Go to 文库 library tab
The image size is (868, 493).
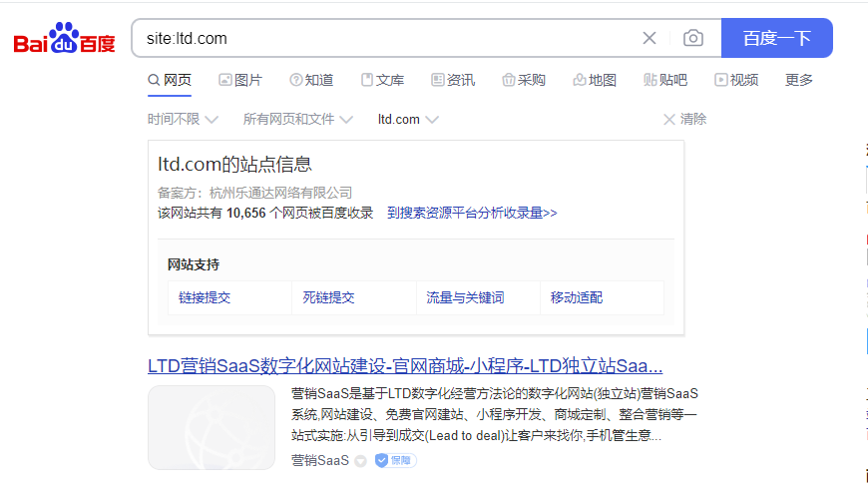click(x=382, y=80)
